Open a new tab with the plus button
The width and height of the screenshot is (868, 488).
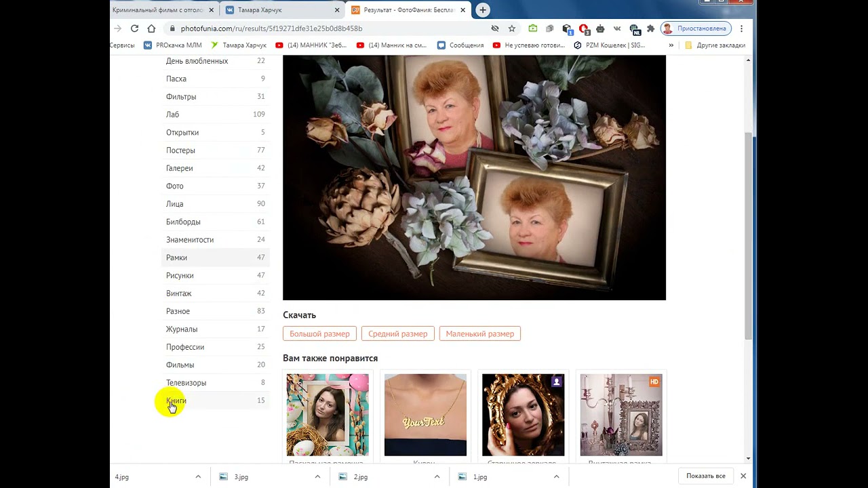pos(483,10)
